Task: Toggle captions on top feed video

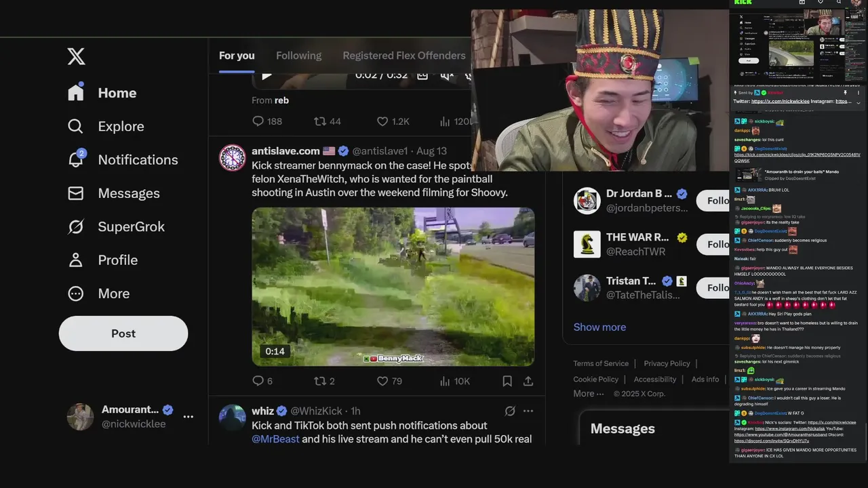Action: coord(422,75)
